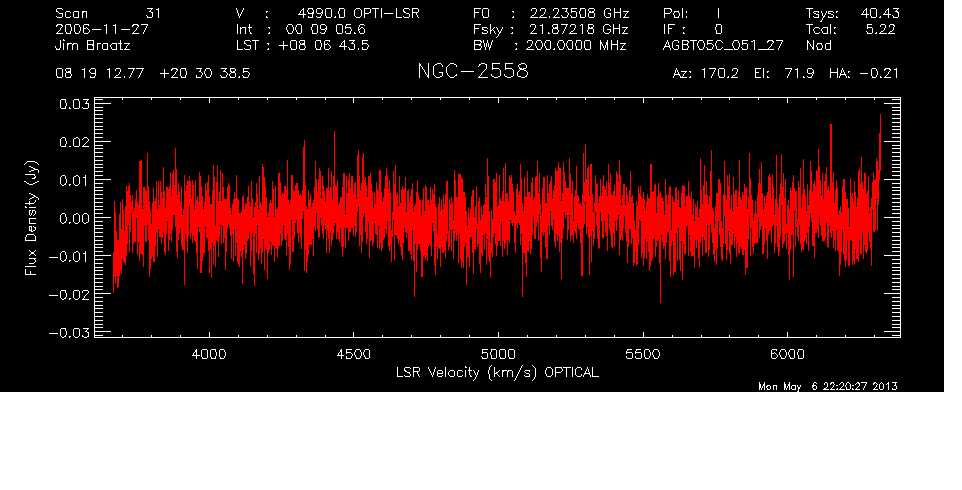Click the elevation value El: 71.9

point(784,74)
